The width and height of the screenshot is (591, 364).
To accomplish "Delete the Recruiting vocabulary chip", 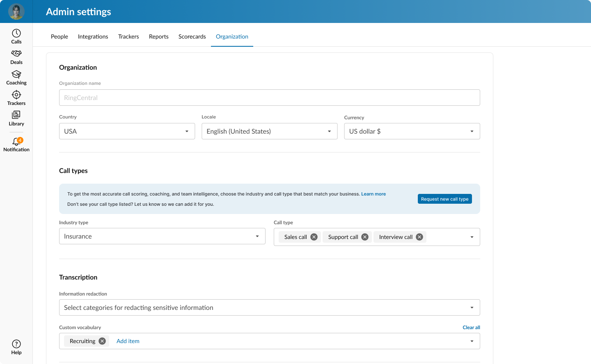I will pos(102,341).
